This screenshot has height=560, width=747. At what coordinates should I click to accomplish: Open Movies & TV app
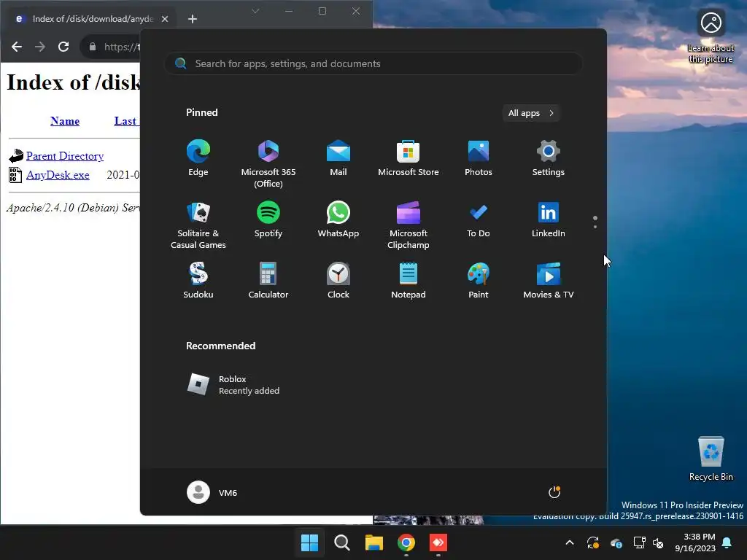(549, 281)
